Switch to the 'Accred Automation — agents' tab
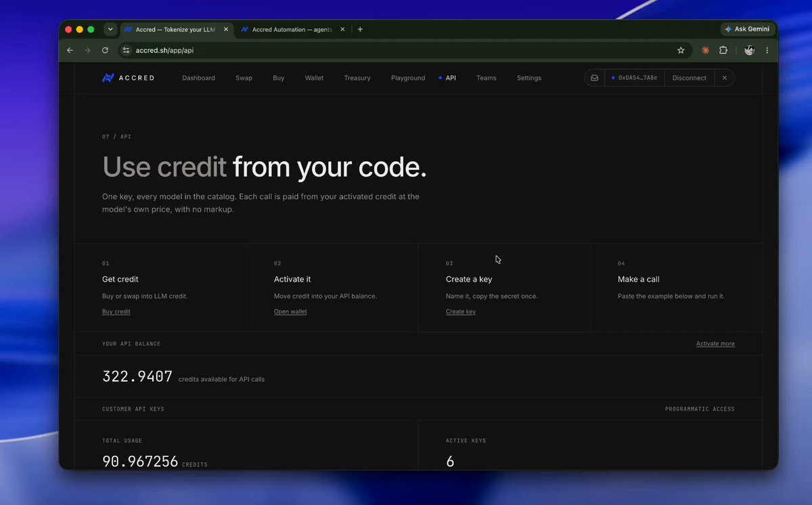Viewport: 812px width, 505px height. [x=294, y=29]
